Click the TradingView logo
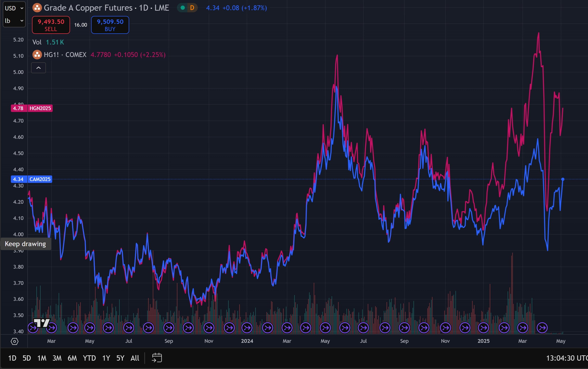The height and width of the screenshot is (369, 588). [42, 323]
